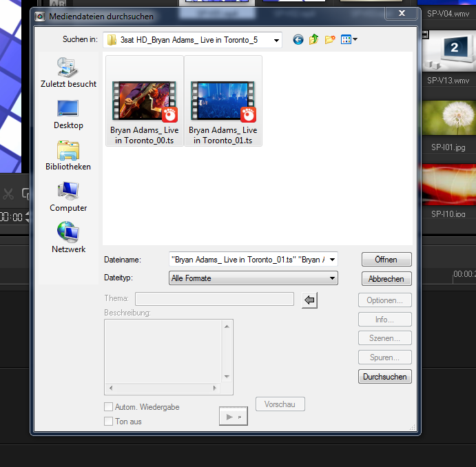This screenshot has width=476, height=467.
Task: Open Zuletzt besucht location
Action: [68, 72]
